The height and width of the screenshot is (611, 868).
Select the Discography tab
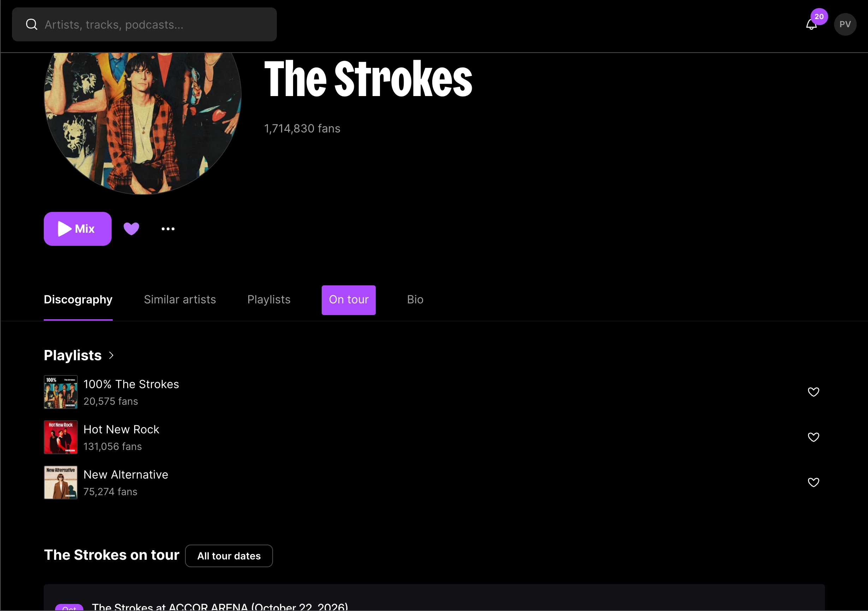(x=78, y=299)
